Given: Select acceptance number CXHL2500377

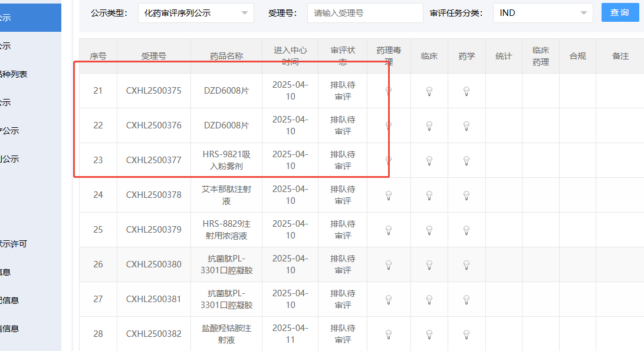Looking at the screenshot, I should [x=153, y=160].
